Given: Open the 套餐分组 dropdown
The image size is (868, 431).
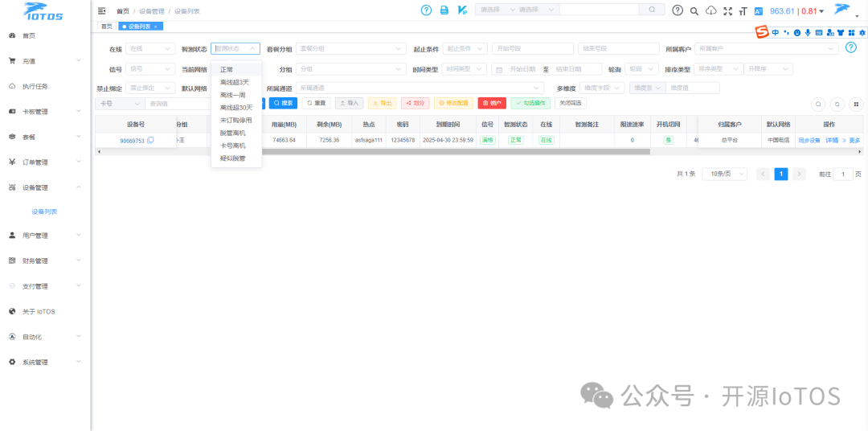Looking at the screenshot, I should pos(351,49).
